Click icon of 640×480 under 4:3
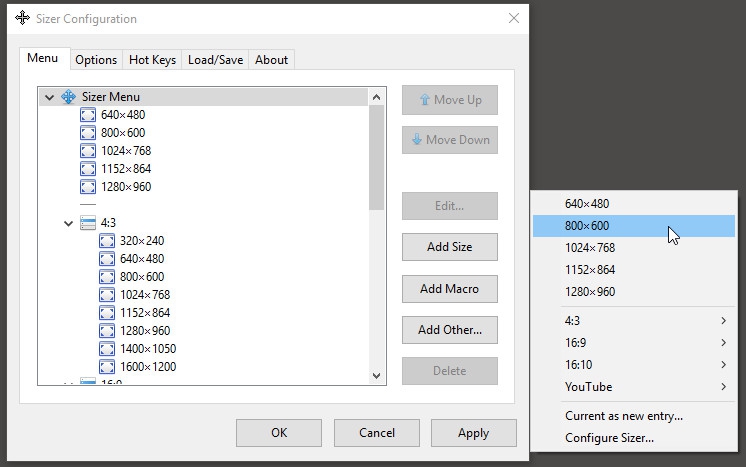The width and height of the screenshot is (746, 467). click(x=107, y=259)
